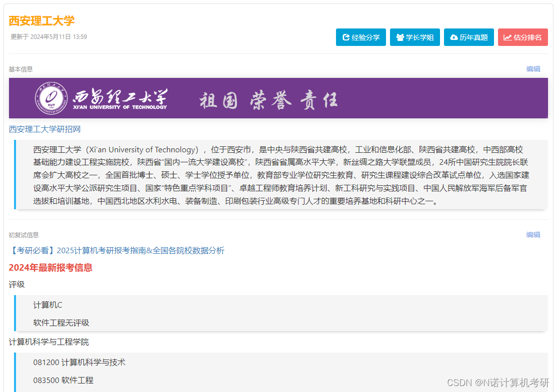
Task: Click the 西安理工大学 orange title
Action: pyautogui.click(x=41, y=21)
